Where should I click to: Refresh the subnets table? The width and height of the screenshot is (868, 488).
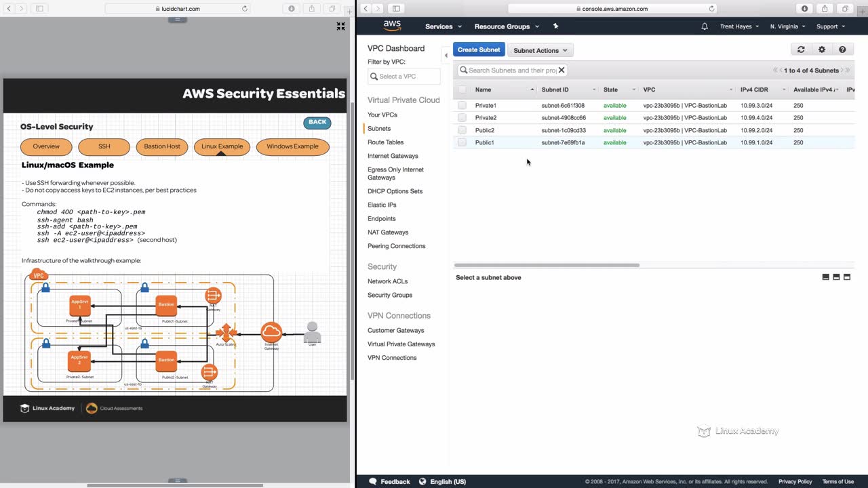click(x=801, y=49)
